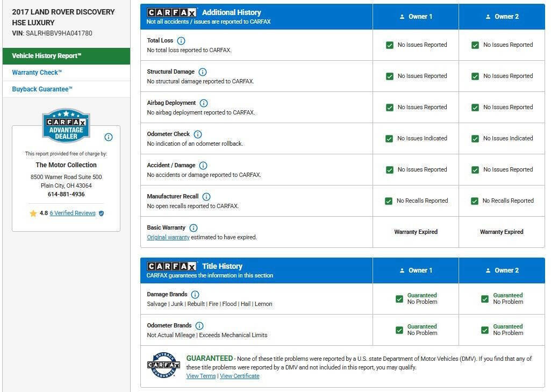
Task: Open the Manufacturer Recall info icon
Action: pyautogui.click(x=206, y=197)
